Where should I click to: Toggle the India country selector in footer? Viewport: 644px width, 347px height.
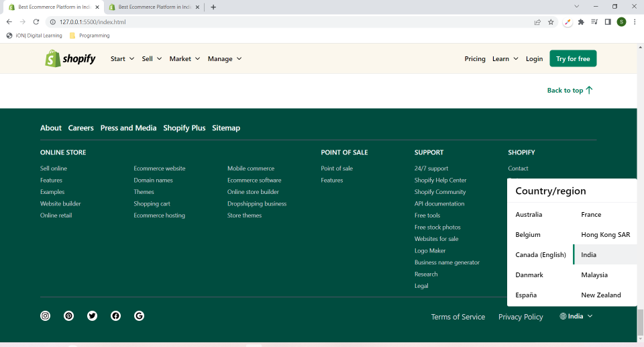576,316
